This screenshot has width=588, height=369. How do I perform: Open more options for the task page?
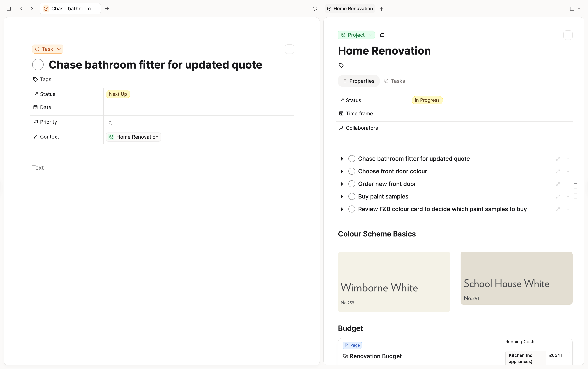coord(289,49)
